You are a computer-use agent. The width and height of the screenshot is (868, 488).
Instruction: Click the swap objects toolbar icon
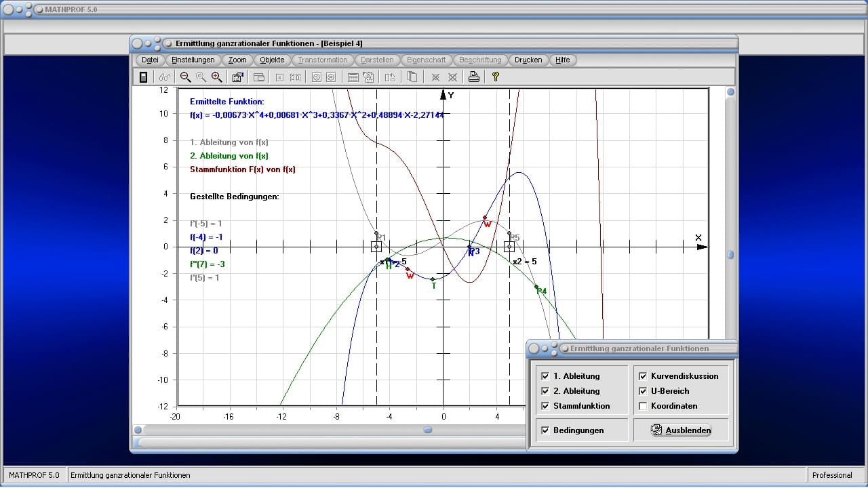tap(389, 77)
